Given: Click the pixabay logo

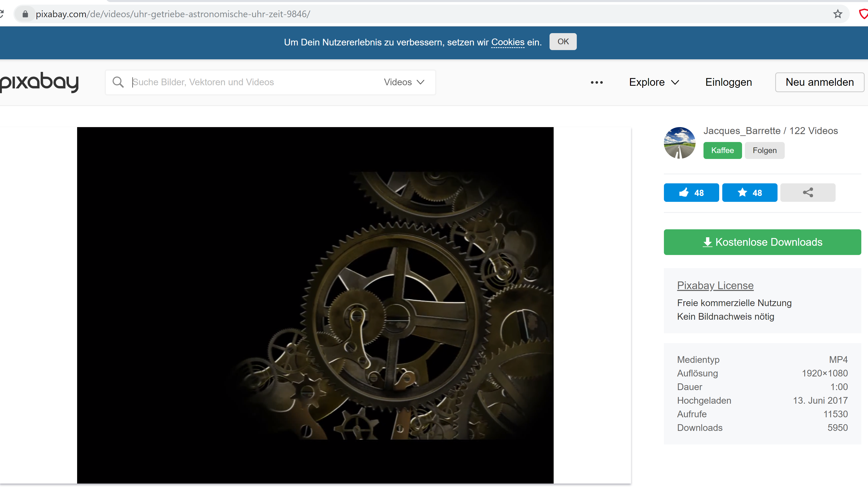Looking at the screenshot, I should coord(39,82).
